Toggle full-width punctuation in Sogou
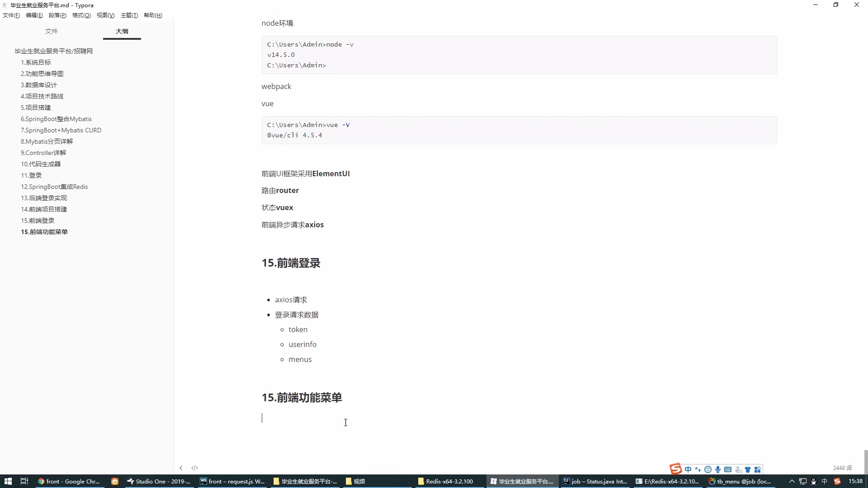 (x=698, y=470)
